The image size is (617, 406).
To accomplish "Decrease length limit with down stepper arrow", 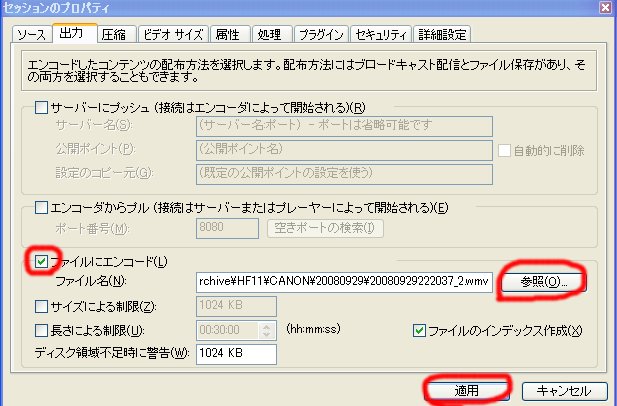I will (267, 335).
